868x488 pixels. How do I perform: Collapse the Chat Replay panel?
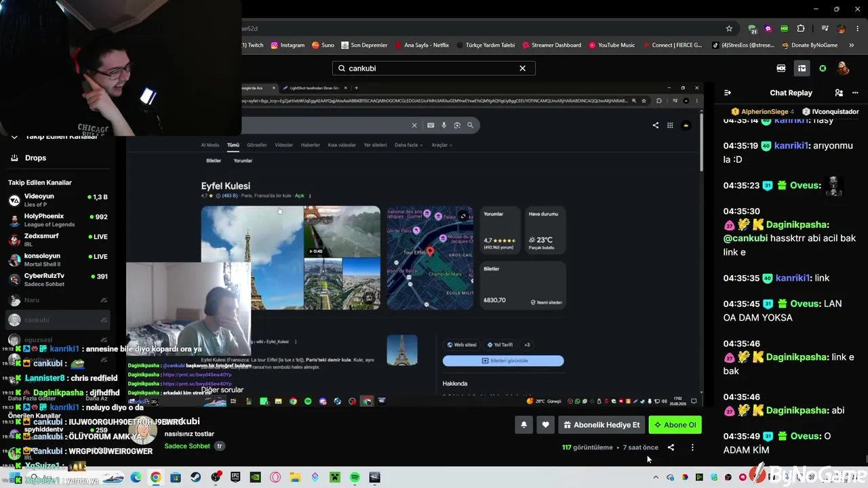728,93
